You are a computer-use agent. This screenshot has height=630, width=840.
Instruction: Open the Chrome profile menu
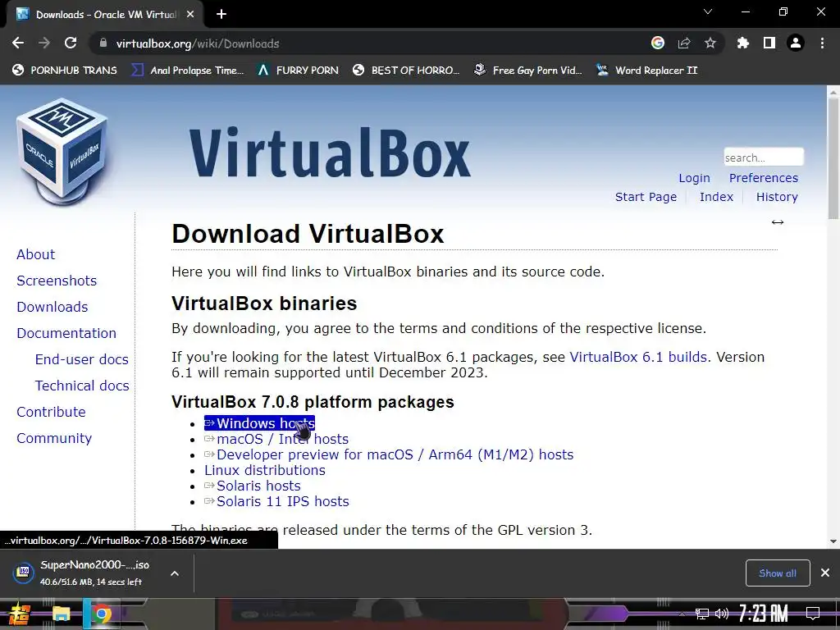tap(796, 43)
